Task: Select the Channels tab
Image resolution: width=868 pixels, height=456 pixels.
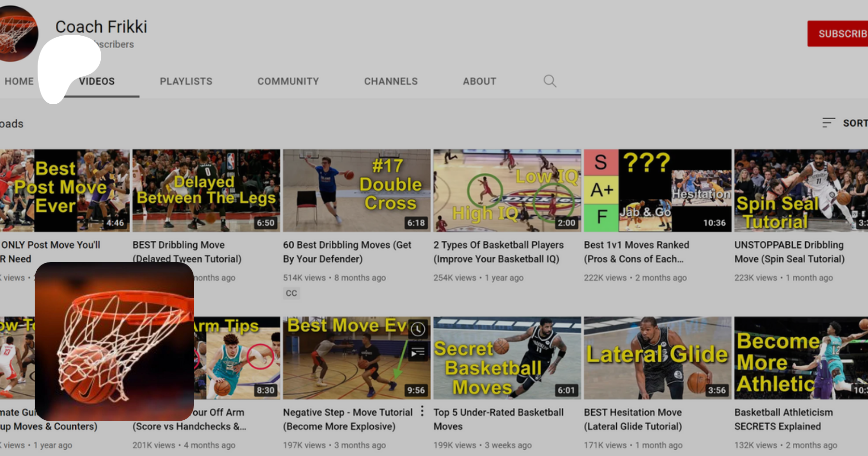Action: click(391, 81)
